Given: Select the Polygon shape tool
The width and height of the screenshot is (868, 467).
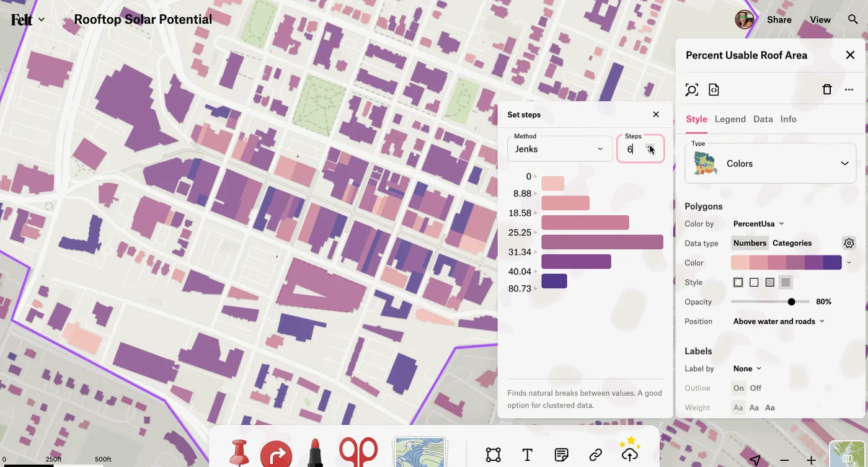Looking at the screenshot, I should (494, 455).
